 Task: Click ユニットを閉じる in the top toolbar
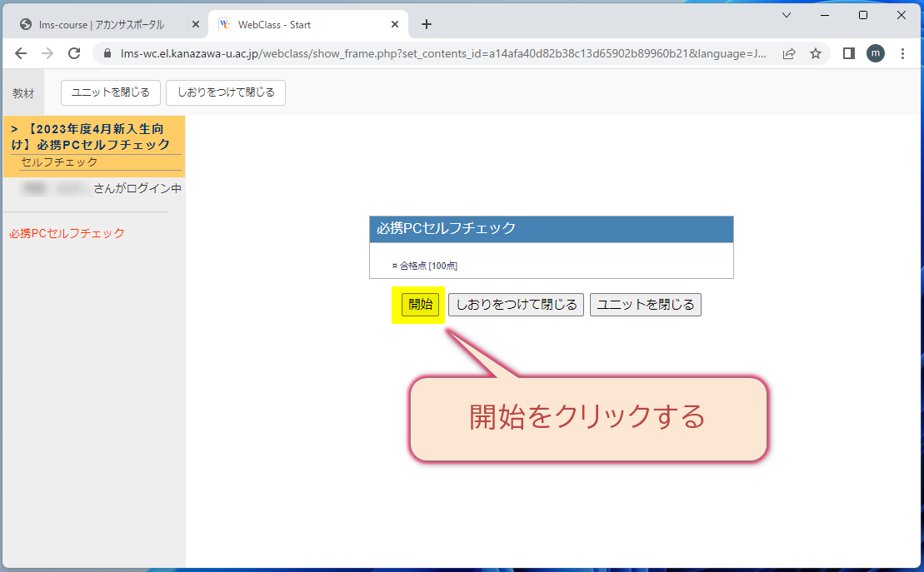(x=110, y=92)
